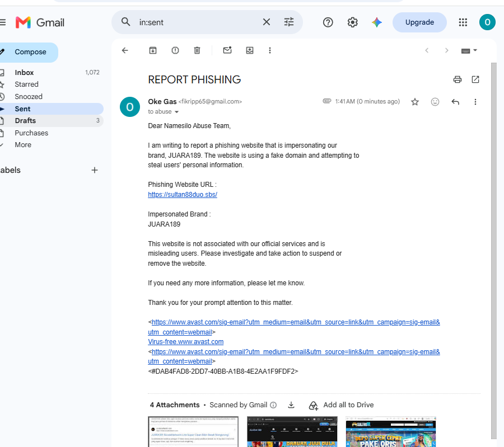The height and width of the screenshot is (447, 504).
Task: Show search options filter icon
Action: click(288, 22)
